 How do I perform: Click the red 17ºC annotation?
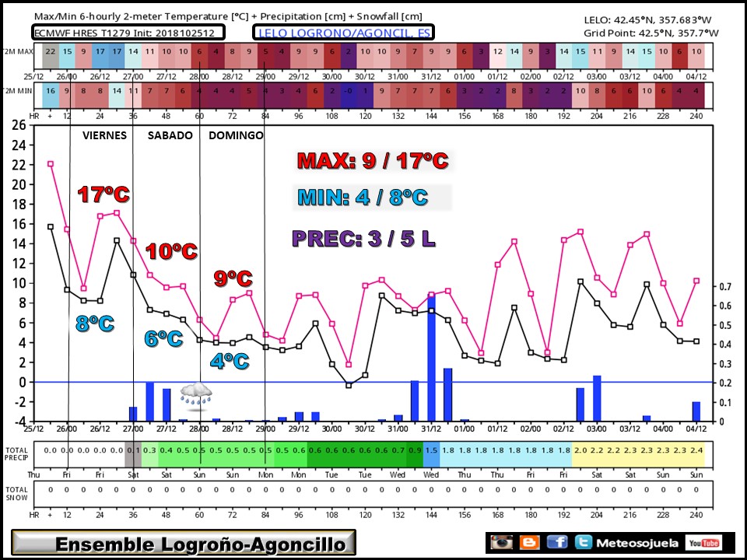point(103,194)
